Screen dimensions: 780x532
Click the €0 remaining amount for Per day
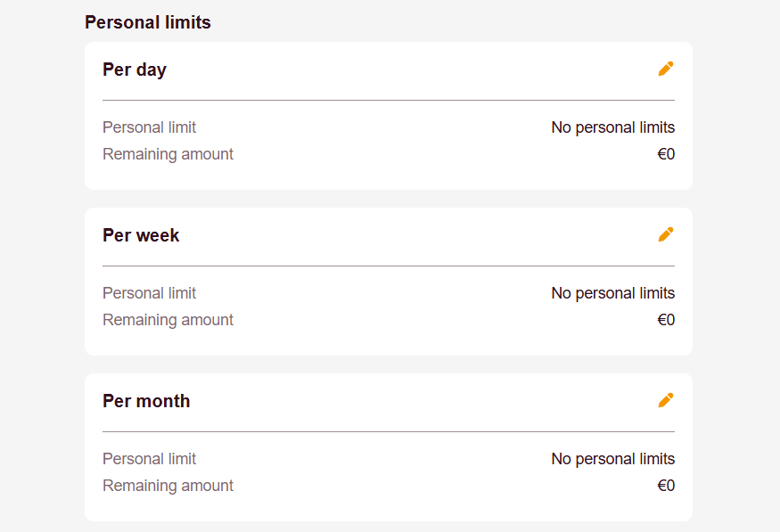(666, 154)
